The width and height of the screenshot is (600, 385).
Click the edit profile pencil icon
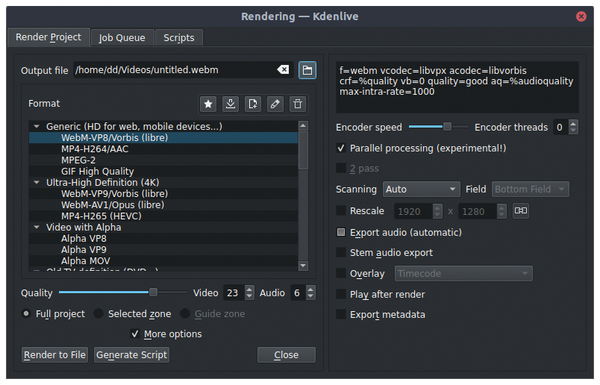pyautogui.click(x=275, y=104)
